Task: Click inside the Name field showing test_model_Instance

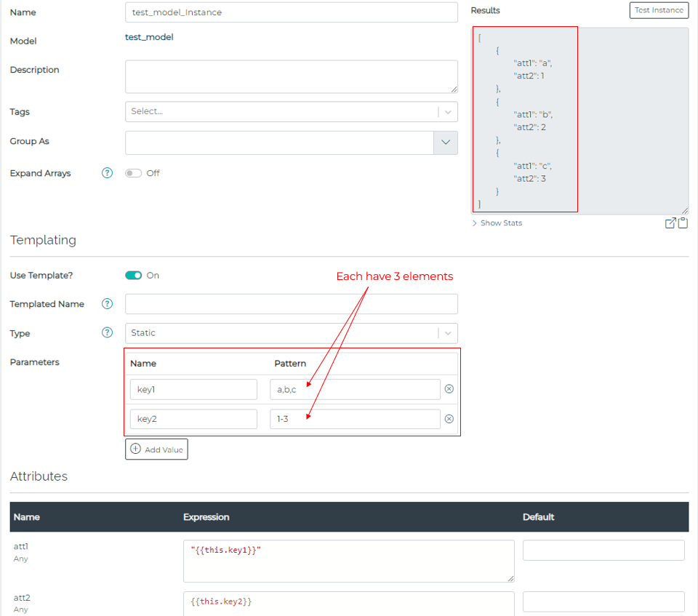Action: click(x=291, y=12)
